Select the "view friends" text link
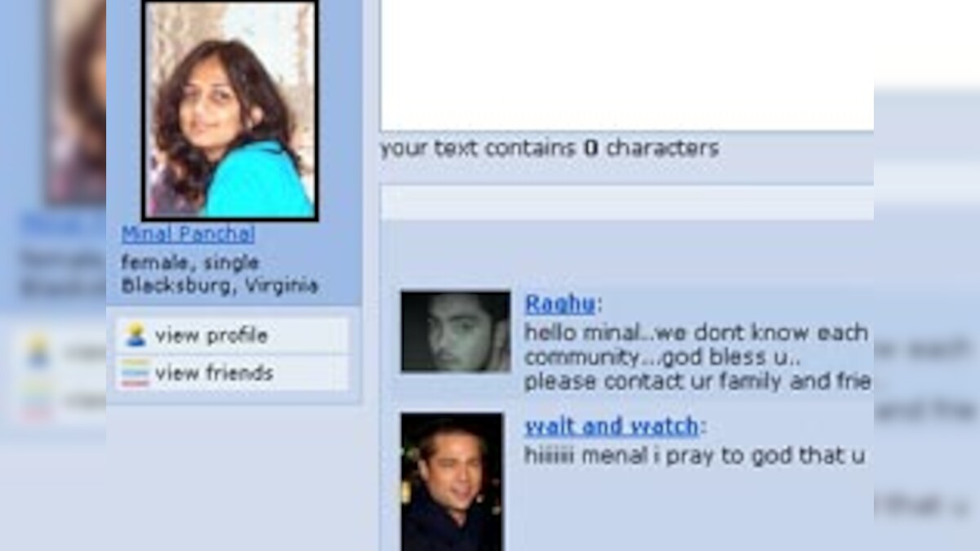Viewport: 980px width, 551px height. (x=214, y=373)
